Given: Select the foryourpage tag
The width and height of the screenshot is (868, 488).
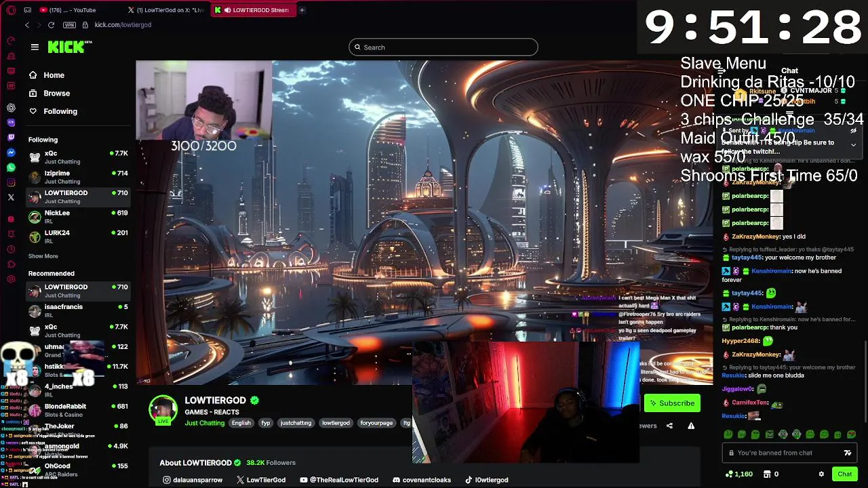Looking at the screenshot, I should coord(376,423).
